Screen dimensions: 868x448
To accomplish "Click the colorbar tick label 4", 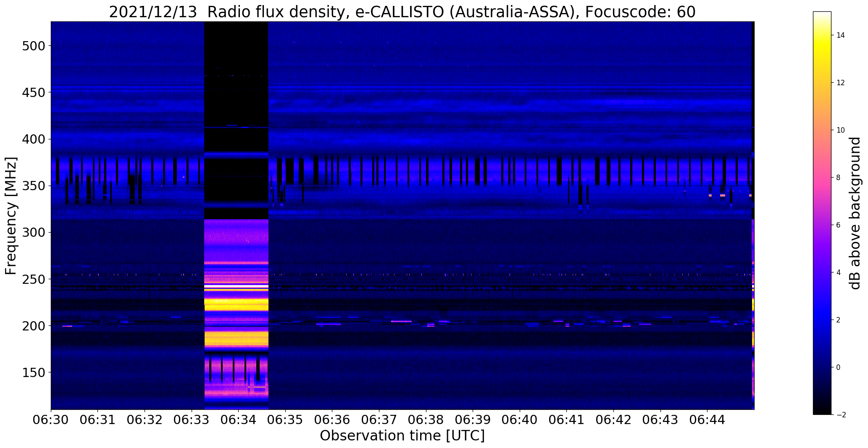I will click(x=838, y=272).
